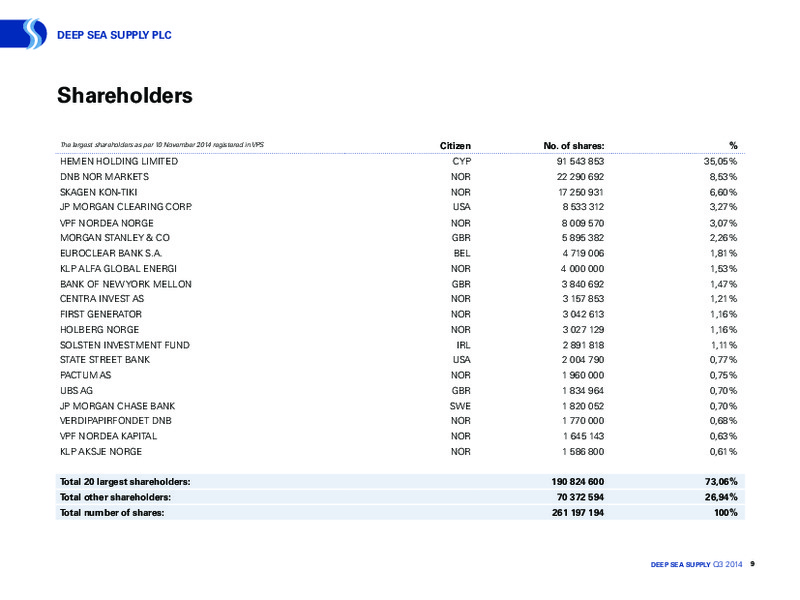Click the 26,94% total percentage

721,497
